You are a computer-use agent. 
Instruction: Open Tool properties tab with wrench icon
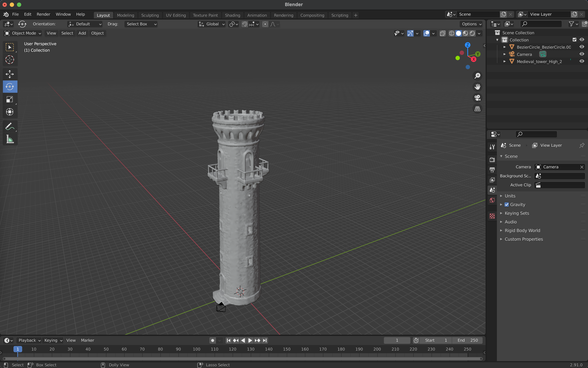tap(492, 147)
